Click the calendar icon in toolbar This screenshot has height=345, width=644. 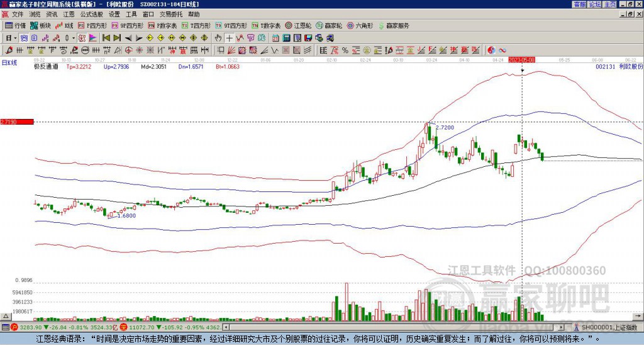pos(275,38)
